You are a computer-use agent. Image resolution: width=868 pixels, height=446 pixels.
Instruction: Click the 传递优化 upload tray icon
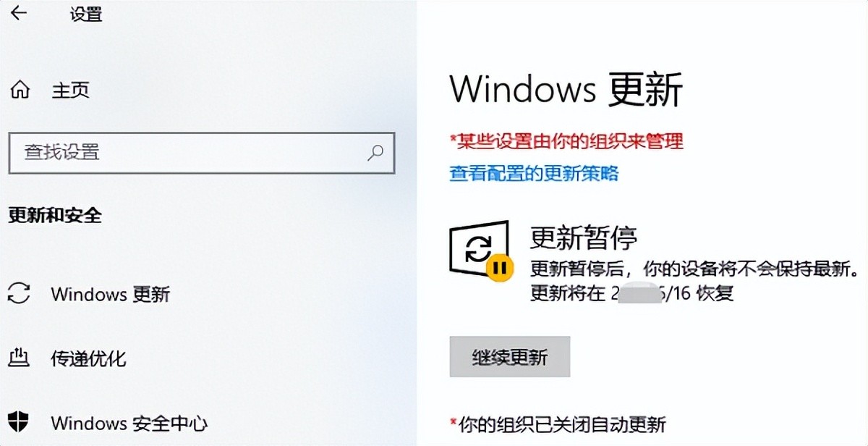pos(18,358)
